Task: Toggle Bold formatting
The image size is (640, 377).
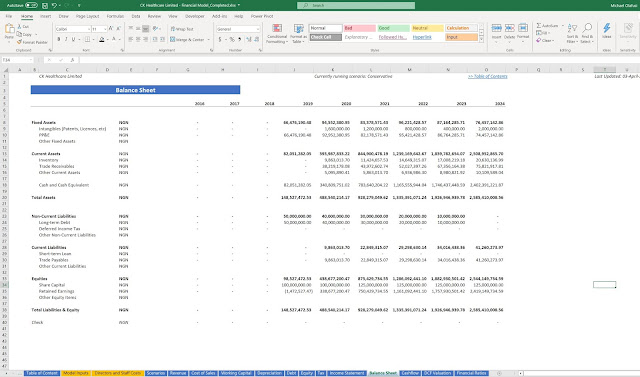Action: [59, 40]
